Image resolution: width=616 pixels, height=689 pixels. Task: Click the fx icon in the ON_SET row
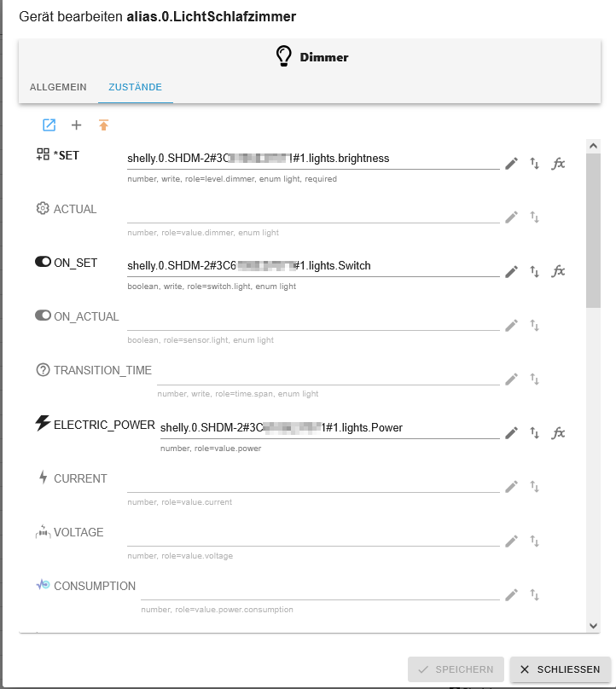(x=558, y=271)
